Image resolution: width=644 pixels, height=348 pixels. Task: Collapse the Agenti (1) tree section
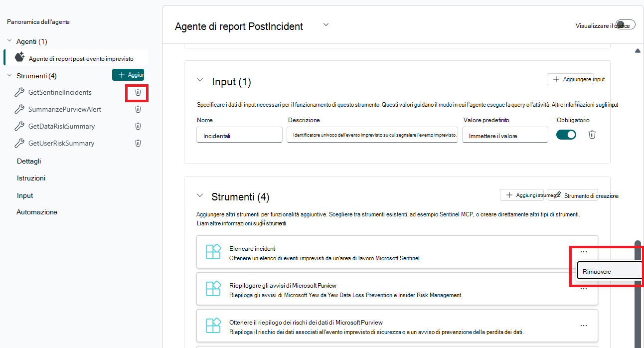click(x=9, y=41)
